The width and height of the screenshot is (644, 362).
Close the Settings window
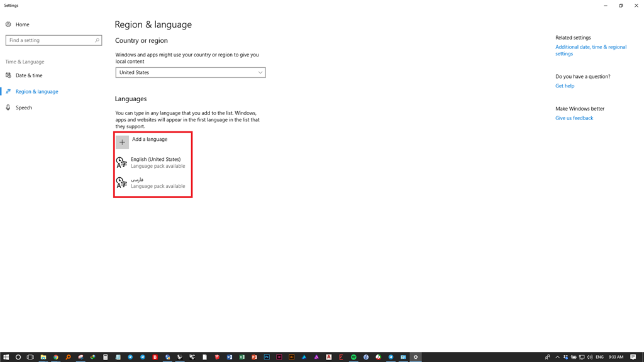636,6
